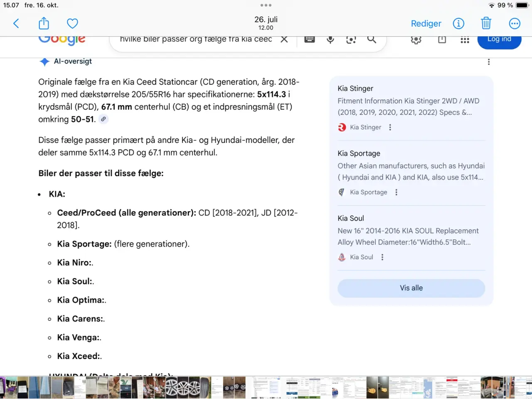This screenshot has height=399, width=532.
Task: Delete photo with the trash icon
Action: click(486, 23)
